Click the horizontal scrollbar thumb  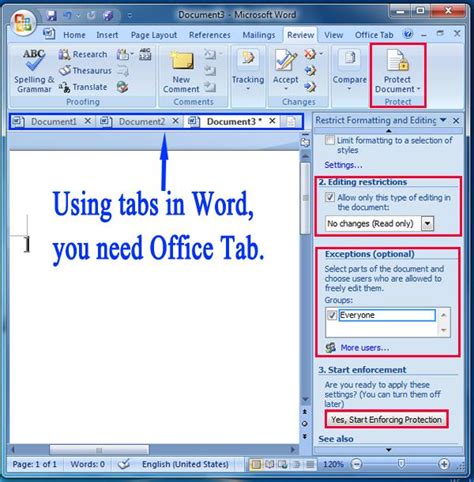tap(99, 450)
